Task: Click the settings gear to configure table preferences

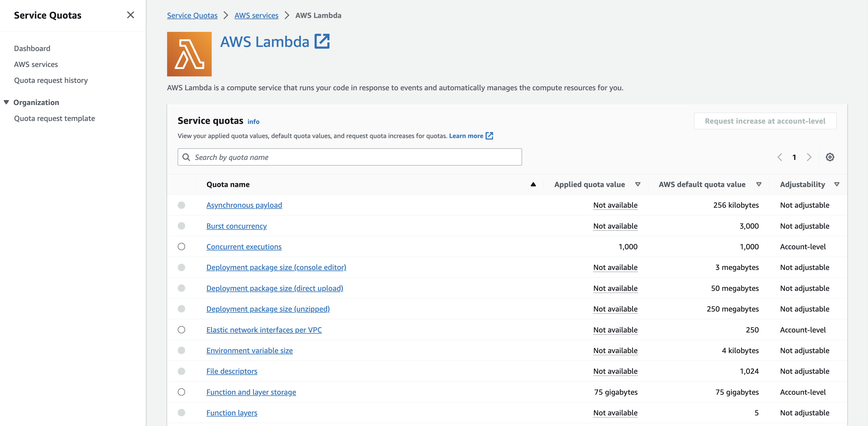Action: [830, 157]
